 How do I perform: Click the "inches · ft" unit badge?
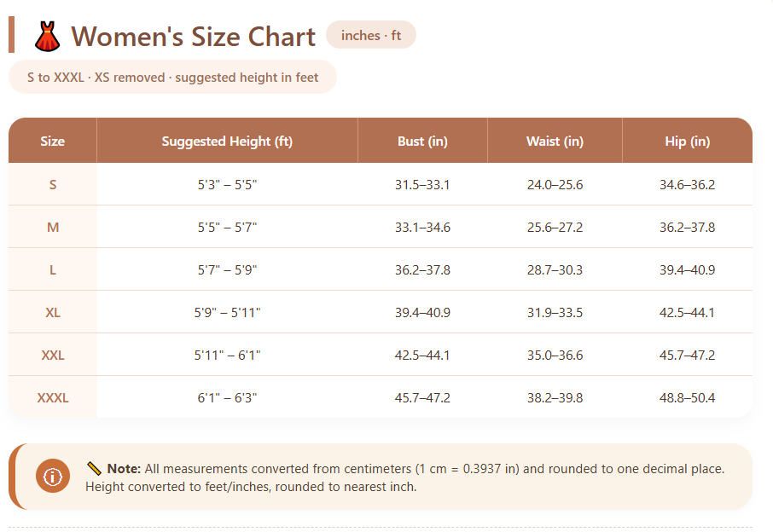(371, 35)
